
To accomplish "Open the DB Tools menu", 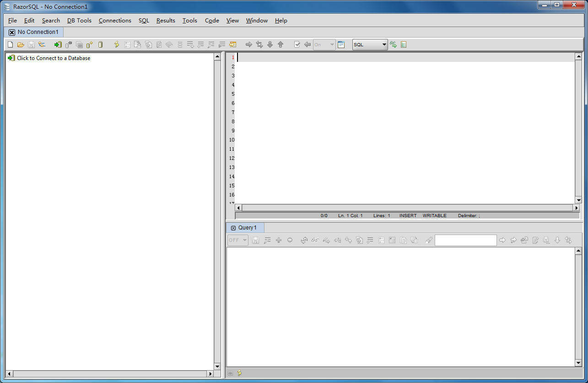I will click(x=79, y=20).
